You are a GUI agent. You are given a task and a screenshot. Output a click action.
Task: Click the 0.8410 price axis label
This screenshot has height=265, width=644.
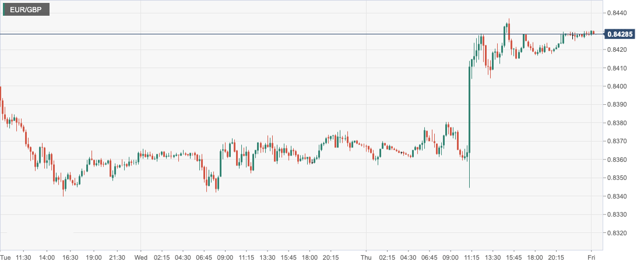pyautogui.click(x=617, y=68)
